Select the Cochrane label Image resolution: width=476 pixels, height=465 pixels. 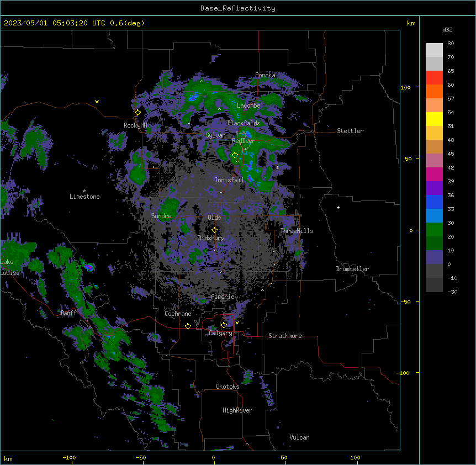(178, 314)
